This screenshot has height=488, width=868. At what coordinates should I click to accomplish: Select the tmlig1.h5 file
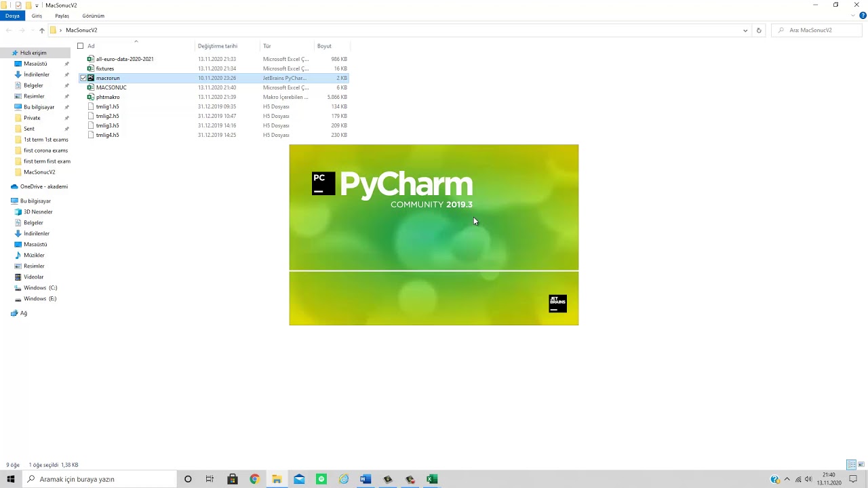(x=107, y=106)
